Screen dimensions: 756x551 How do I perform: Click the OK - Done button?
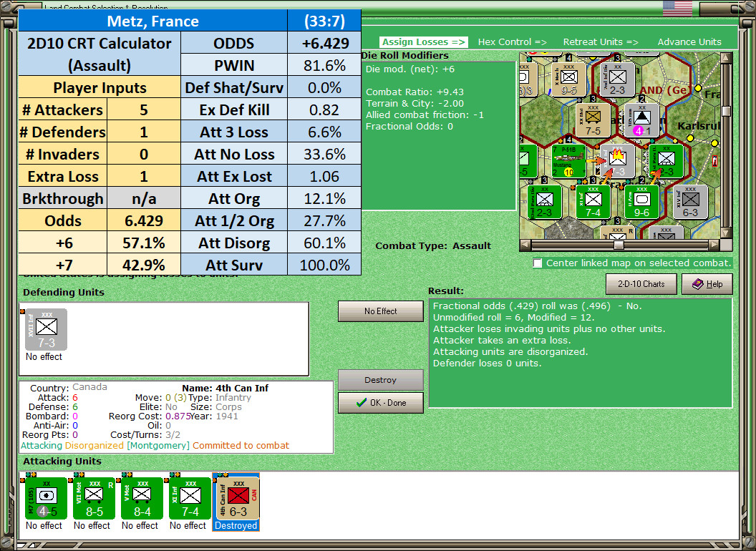coord(380,403)
